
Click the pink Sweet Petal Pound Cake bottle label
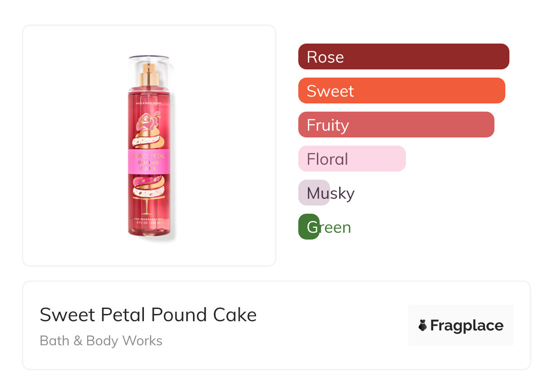pyautogui.click(x=149, y=162)
